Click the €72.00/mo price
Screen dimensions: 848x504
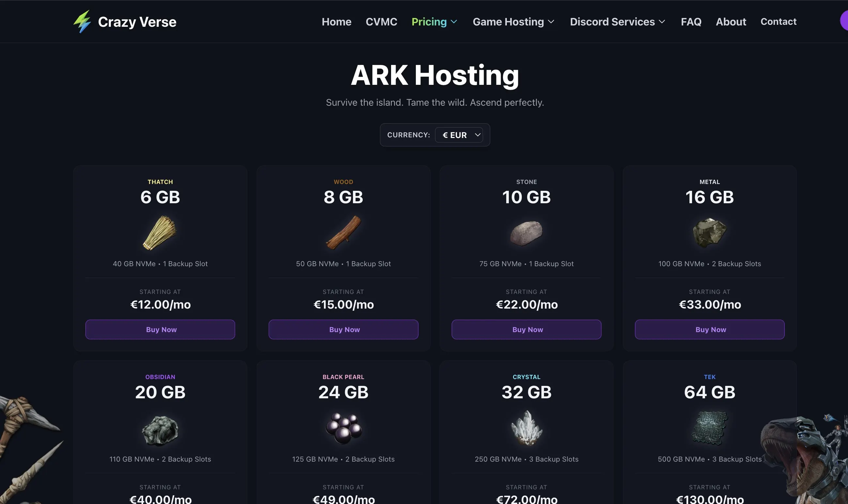click(x=526, y=499)
